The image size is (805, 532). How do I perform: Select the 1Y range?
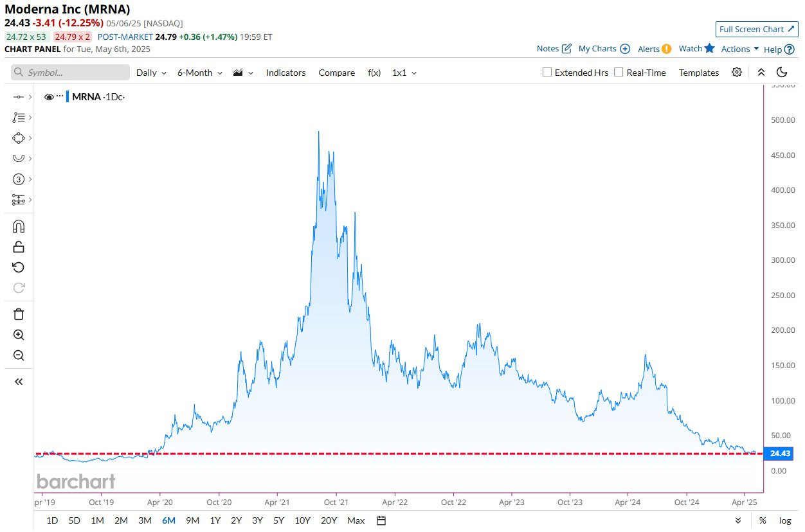[215, 520]
